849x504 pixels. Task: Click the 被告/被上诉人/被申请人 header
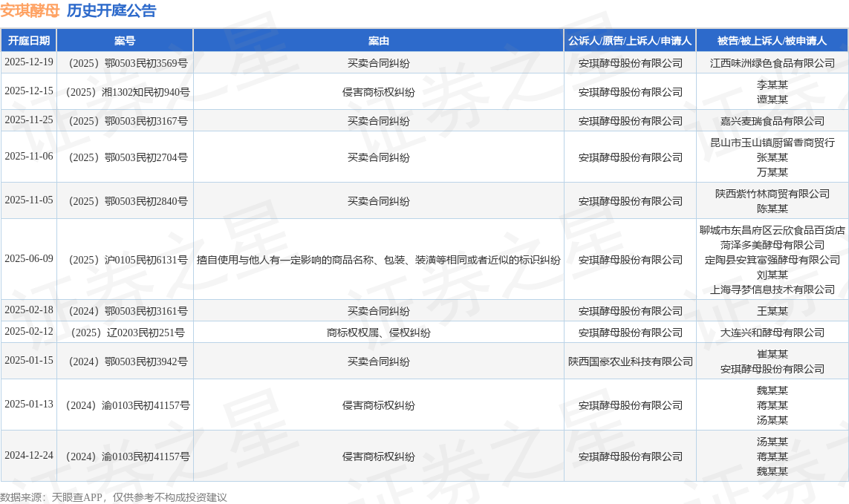coord(772,41)
